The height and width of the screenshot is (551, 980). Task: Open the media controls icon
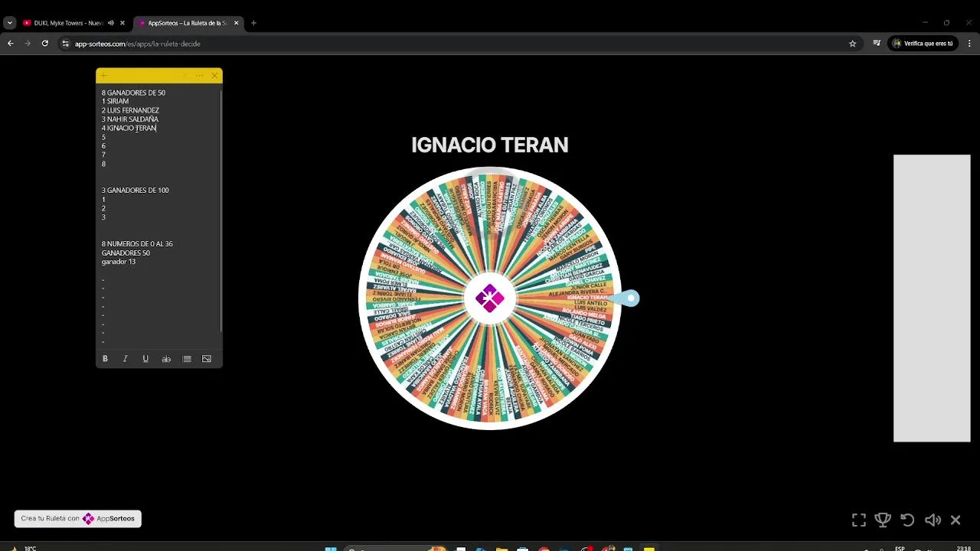(876, 44)
